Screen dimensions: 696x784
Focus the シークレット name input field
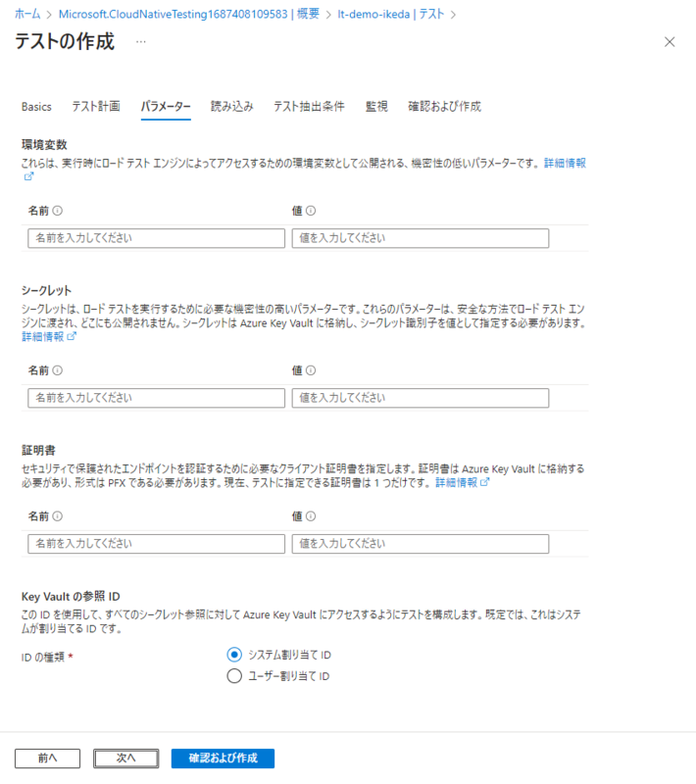pyautogui.click(x=157, y=398)
